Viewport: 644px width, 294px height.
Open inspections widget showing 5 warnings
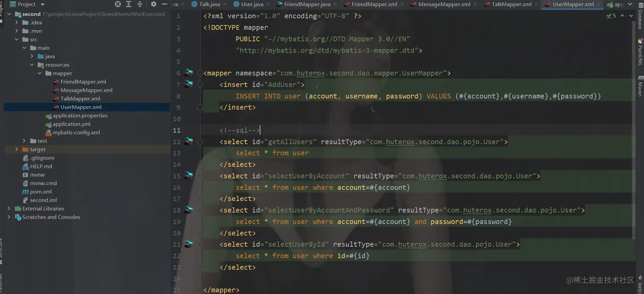[x=611, y=16]
